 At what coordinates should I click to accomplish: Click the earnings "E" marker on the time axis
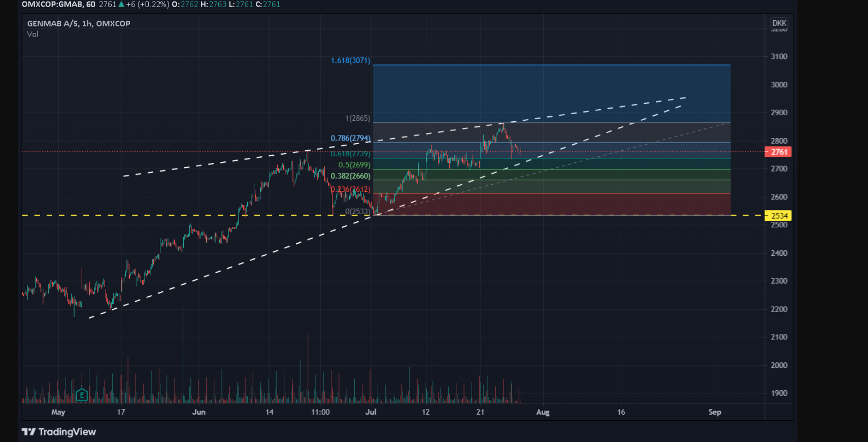[82, 395]
